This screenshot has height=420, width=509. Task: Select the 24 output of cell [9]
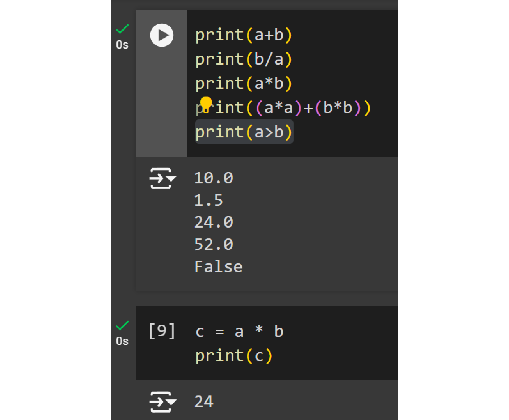pyautogui.click(x=204, y=402)
